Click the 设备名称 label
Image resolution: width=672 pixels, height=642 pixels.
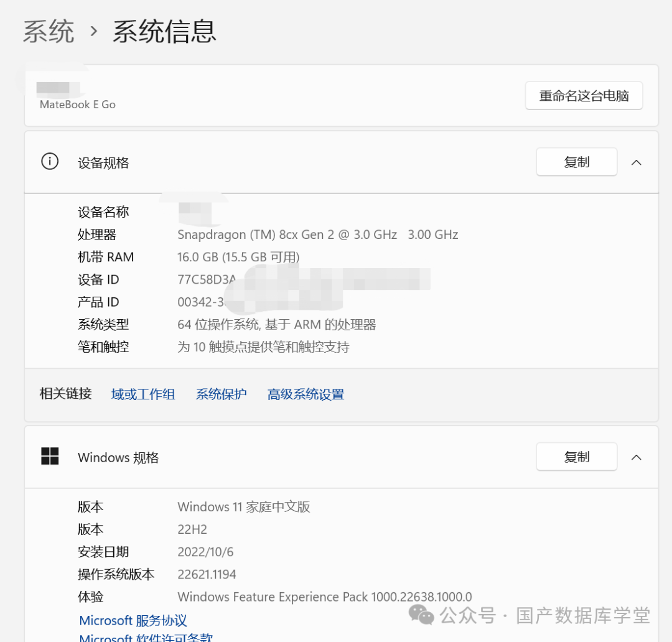click(103, 212)
